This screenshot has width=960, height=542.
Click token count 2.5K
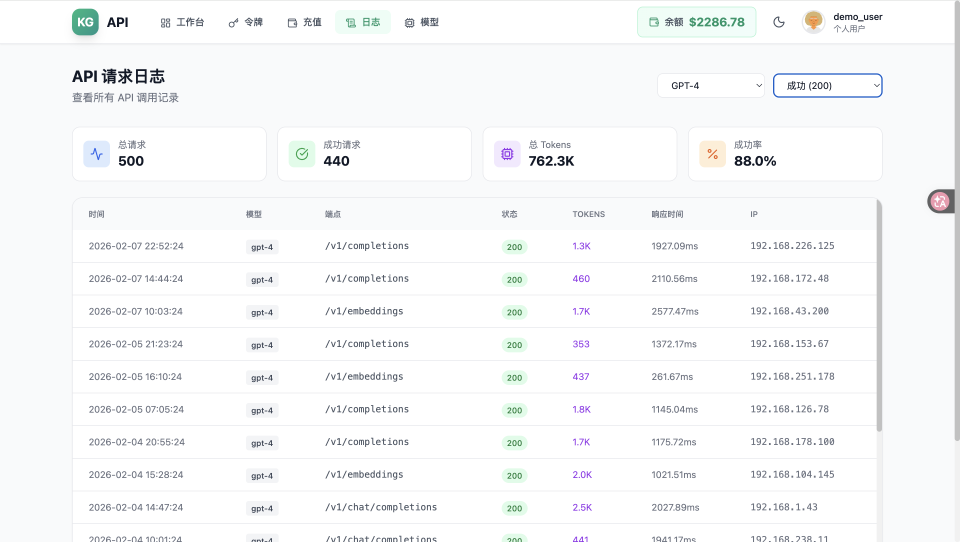point(582,508)
